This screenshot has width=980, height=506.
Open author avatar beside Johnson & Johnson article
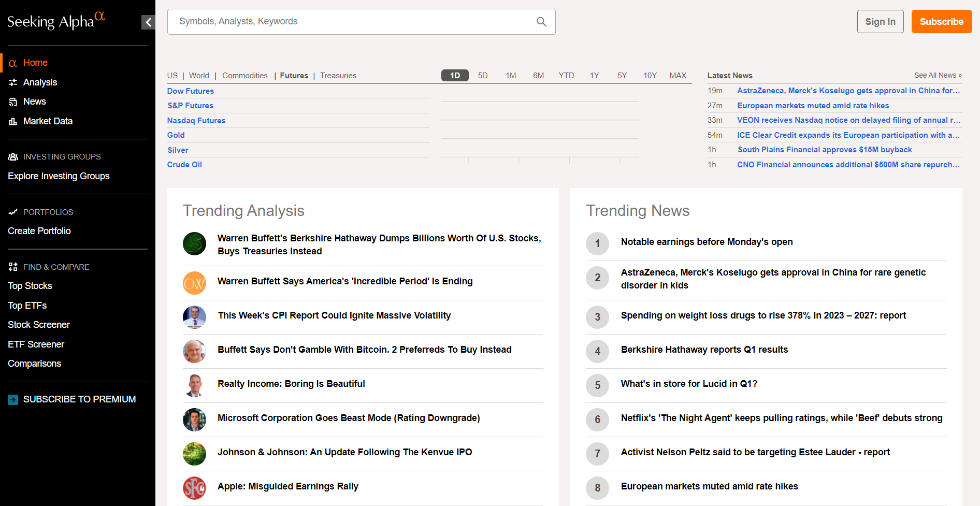click(194, 454)
